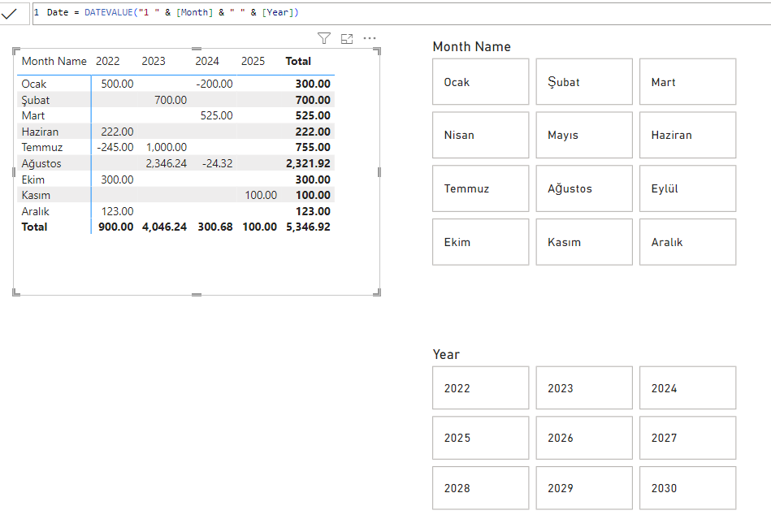
Task: Select Mart in Month Name slicer
Action: (x=687, y=81)
